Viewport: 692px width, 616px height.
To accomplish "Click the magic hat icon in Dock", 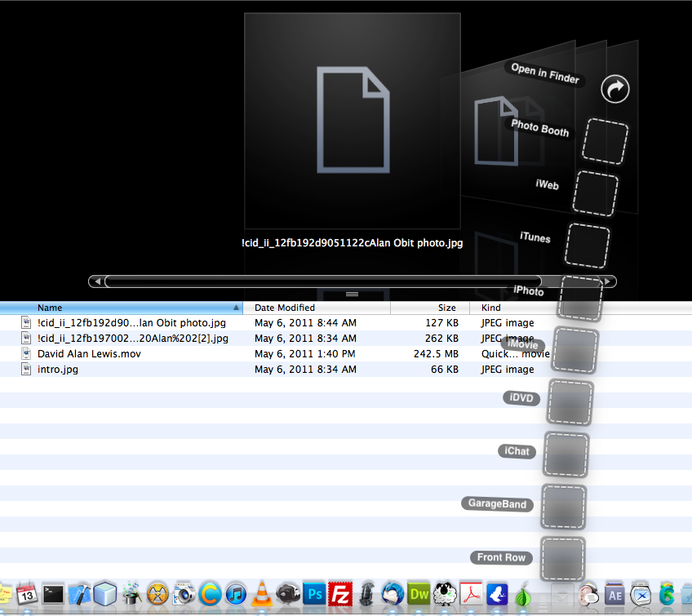I will click(131, 594).
